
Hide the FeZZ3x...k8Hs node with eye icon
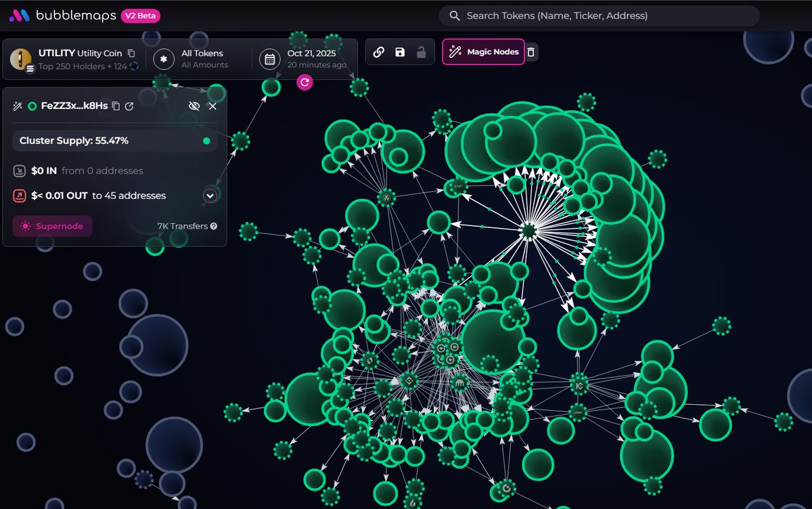pyautogui.click(x=194, y=106)
